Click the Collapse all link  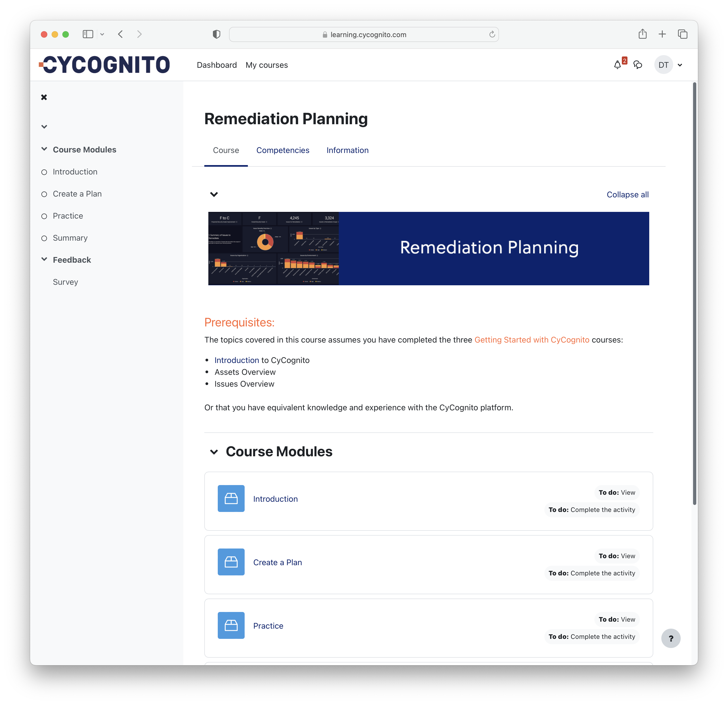click(627, 195)
